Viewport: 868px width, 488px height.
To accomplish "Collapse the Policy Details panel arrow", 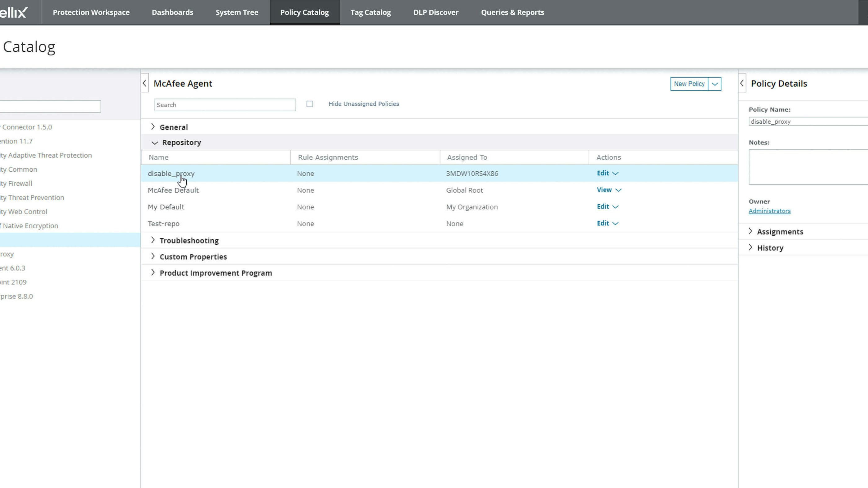I will [x=742, y=83].
